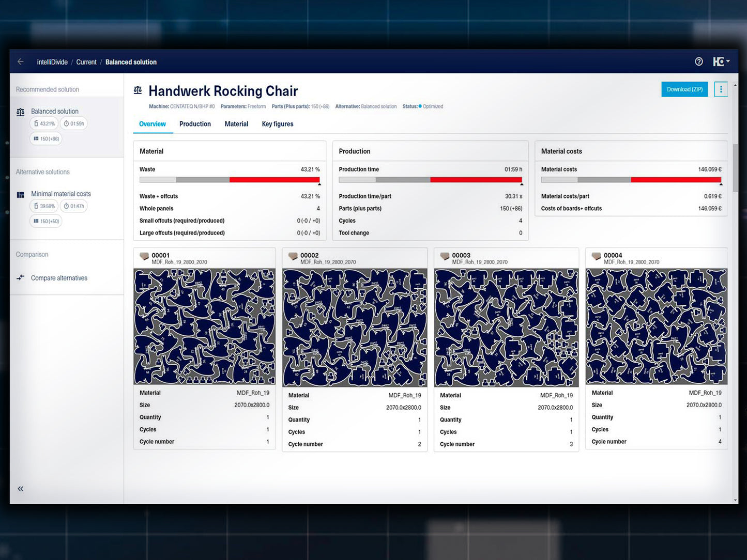Click the Compare alternatives arrows icon
This screenshot has height=560, width=747.
pyautogui.click(x=21, y=277)
